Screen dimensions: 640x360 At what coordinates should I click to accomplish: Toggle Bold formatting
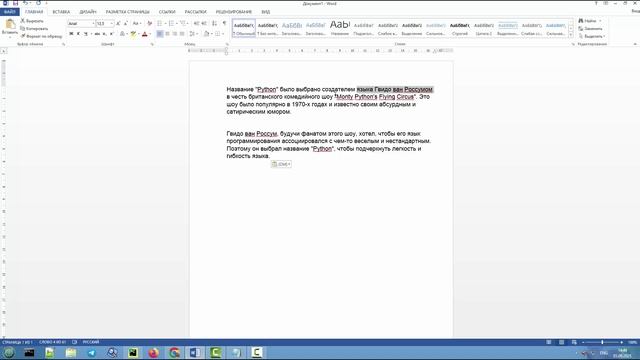pyautogui.click(x=71, y=34)
